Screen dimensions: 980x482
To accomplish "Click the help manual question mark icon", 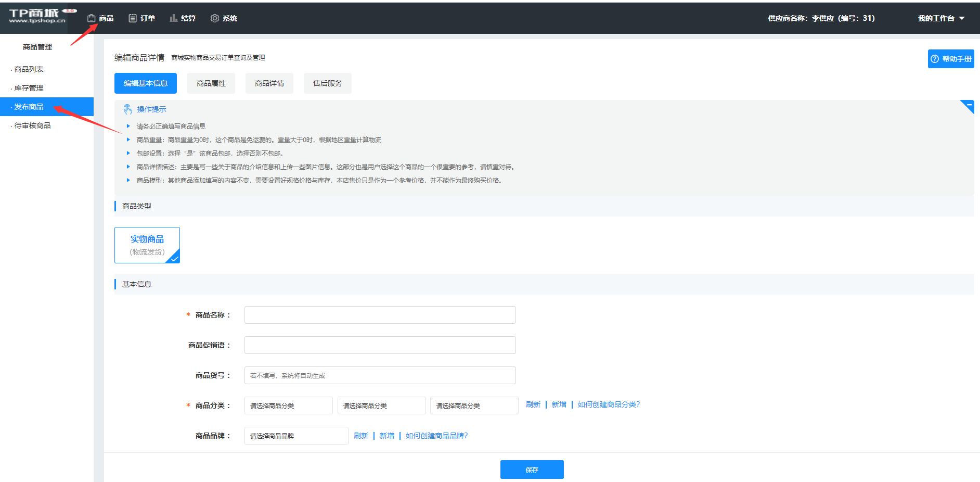I will point(935,59).
